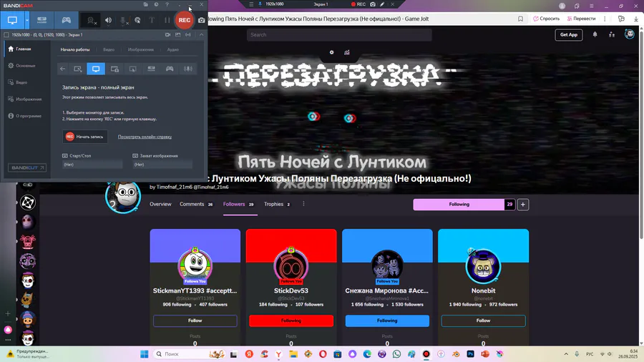Open the three-dot more menu next to Trophies
Viewport: 644px width, 362px height.
click(x=303, y=204)
